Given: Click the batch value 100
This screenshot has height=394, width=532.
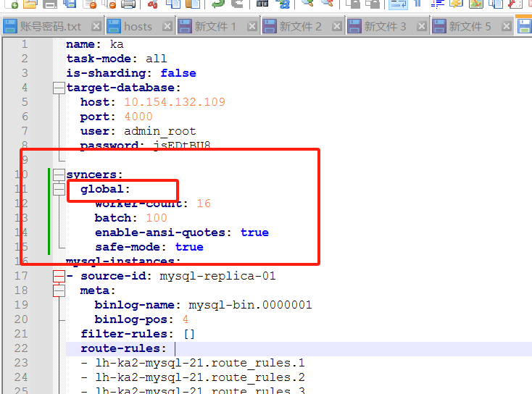Looking at the screenshot, I should coord(157,218).
